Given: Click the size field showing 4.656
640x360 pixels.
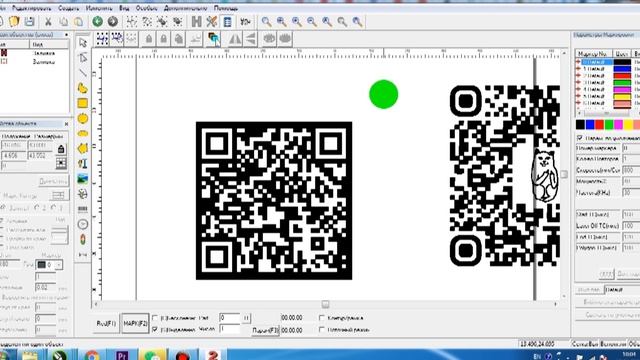Looking at the screenshot, I should tap(13, 156).
